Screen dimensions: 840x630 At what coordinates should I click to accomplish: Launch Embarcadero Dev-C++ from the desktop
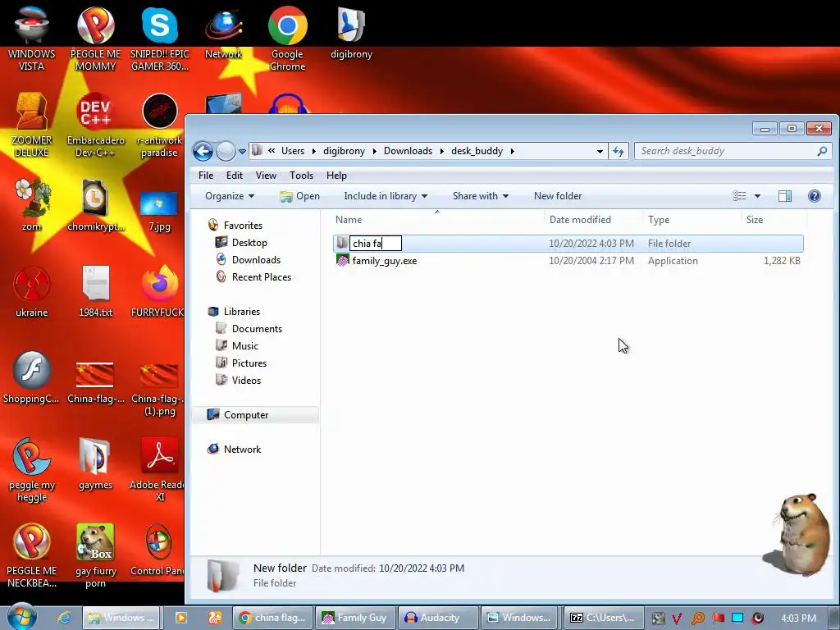(x=95, y=125)
